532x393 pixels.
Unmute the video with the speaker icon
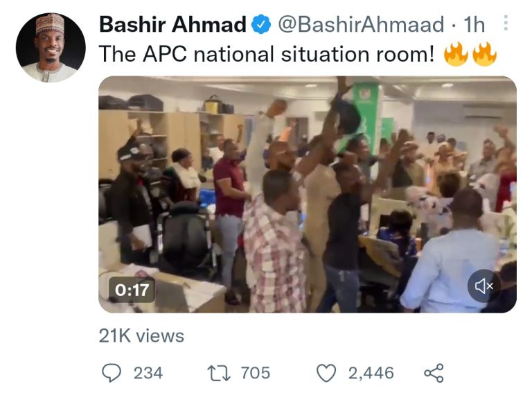pos(484,285)
